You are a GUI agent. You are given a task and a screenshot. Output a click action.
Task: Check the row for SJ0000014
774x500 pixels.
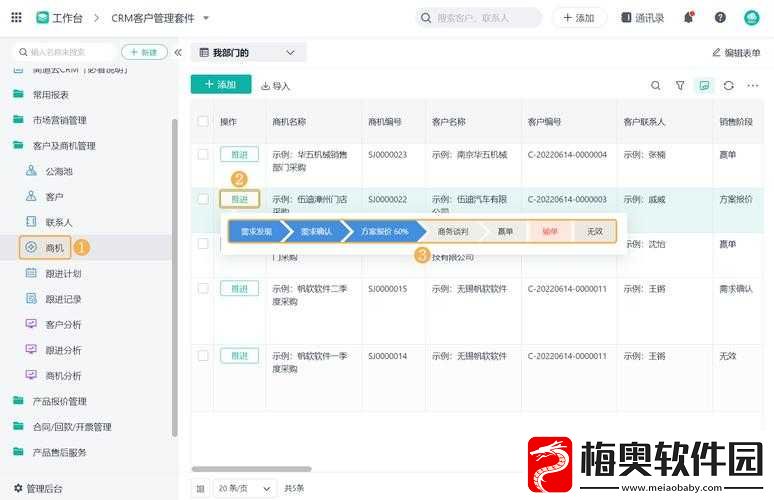point(203,355)
